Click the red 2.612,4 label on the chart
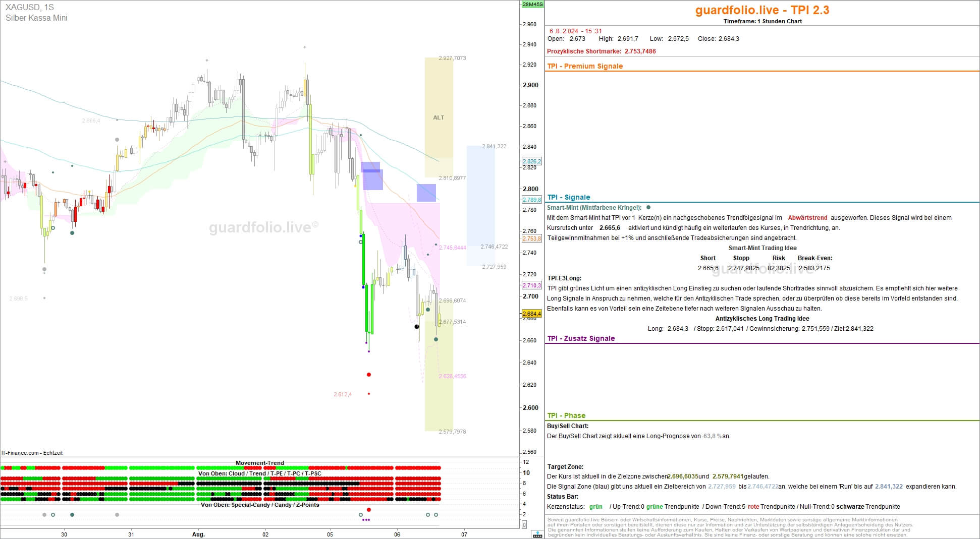The image size is (980, 539). [x=343, y=394]
